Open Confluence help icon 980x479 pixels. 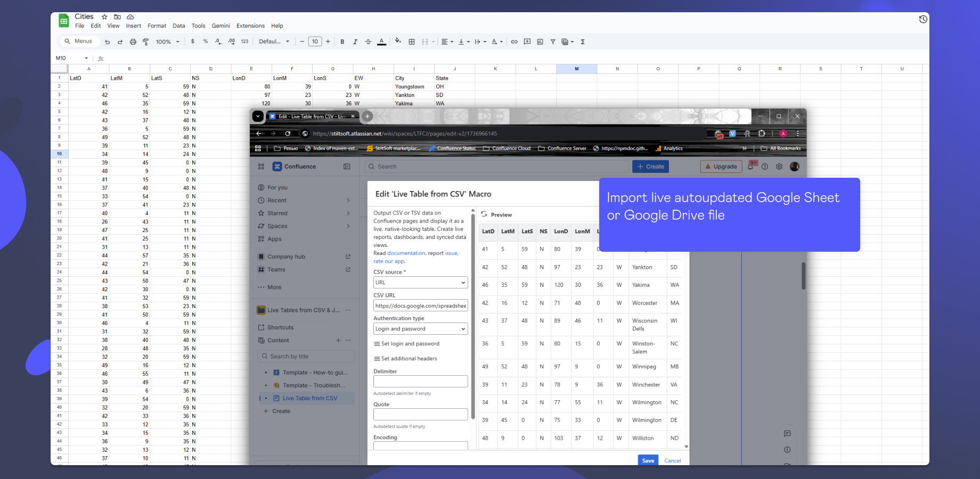coord(765,167)
